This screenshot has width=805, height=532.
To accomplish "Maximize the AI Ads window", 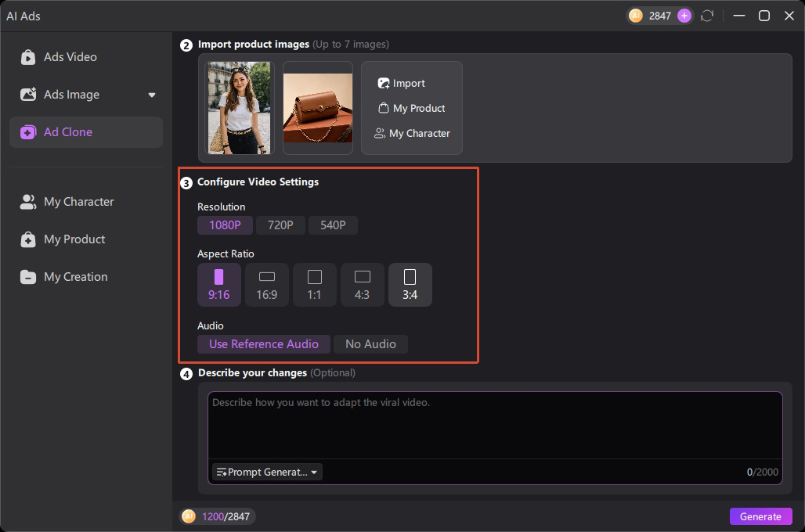I will point(764,16).
